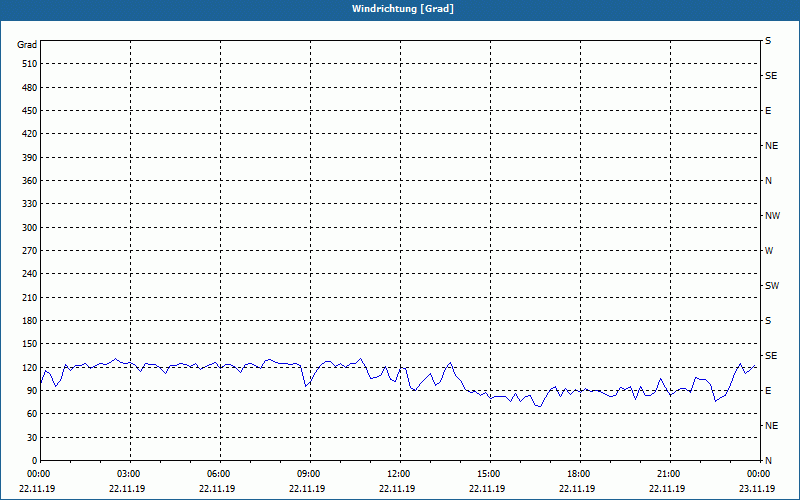Select the "E" compass label at 90 level

point(768,390)
